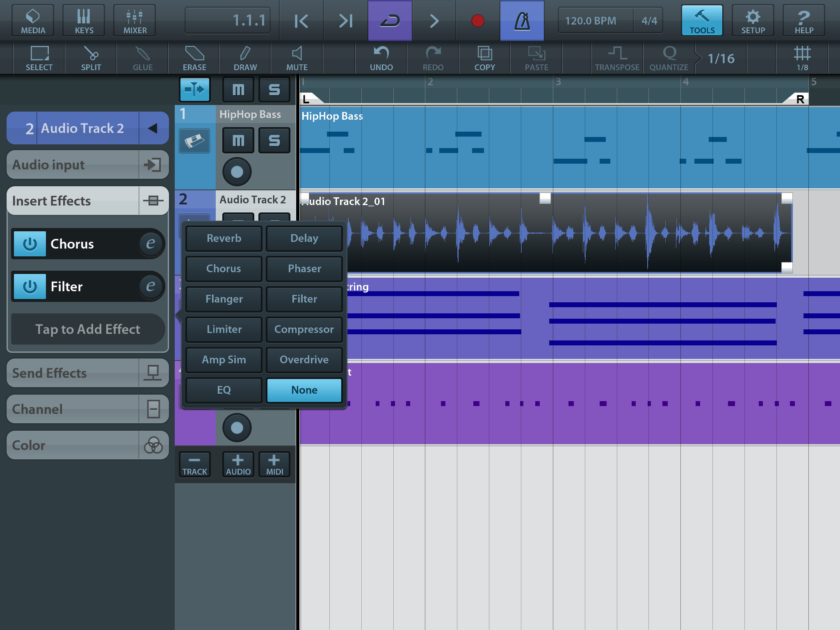Select Overdrive from effect menu
This screenshot has height=630, width=840.
tap(304, 360)
